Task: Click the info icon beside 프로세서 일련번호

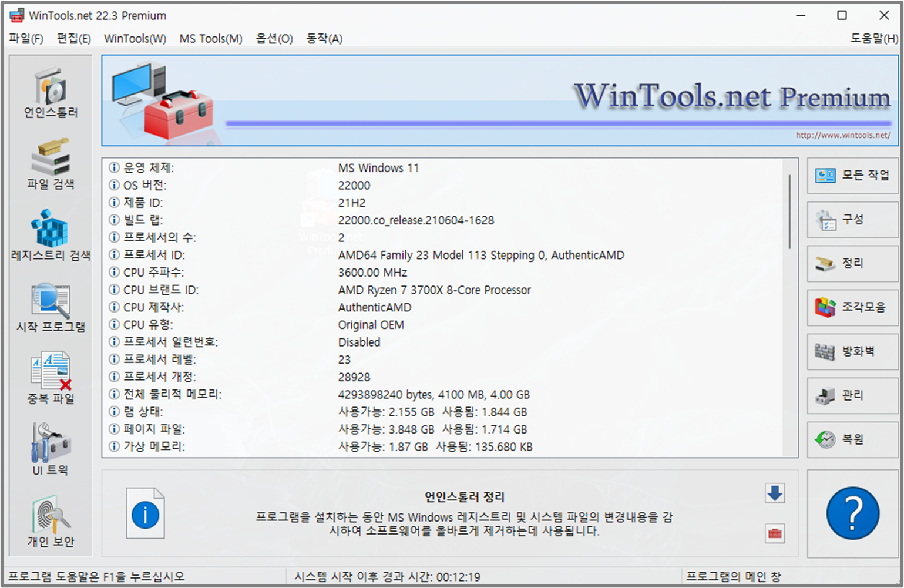Action: pos(115,342)
